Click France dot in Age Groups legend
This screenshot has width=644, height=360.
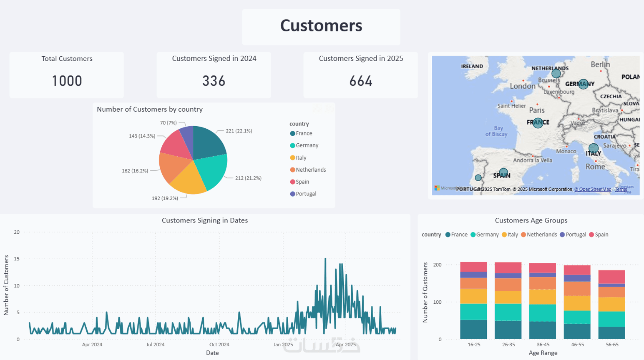tap(448, 235)
